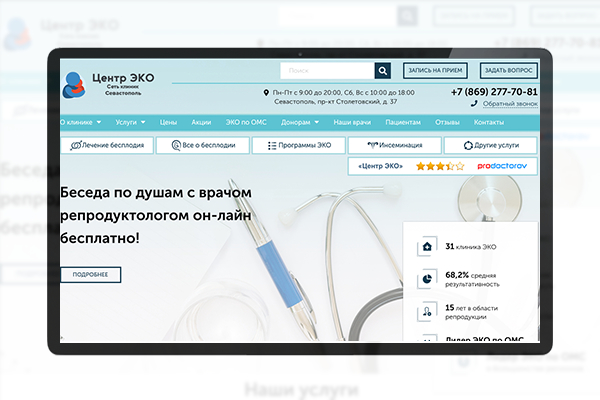Click the 68,2% средняя результативность text
This screenshot has width=600, height=400.
[x=472, y=279]
